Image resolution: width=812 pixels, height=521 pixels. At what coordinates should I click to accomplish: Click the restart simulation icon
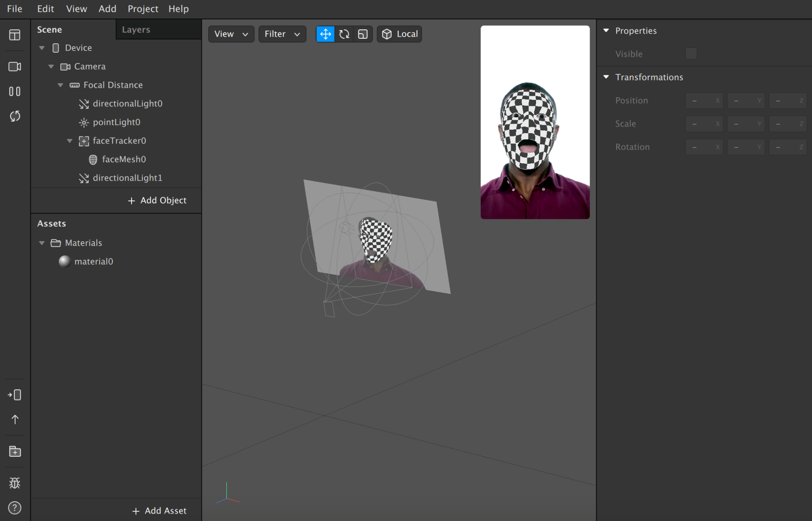tap(15, 116)
